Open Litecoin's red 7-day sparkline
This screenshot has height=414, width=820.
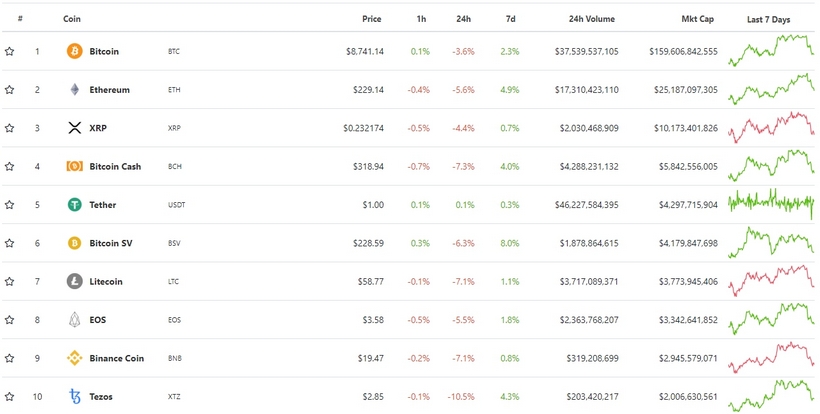click(x=771, y=281)
